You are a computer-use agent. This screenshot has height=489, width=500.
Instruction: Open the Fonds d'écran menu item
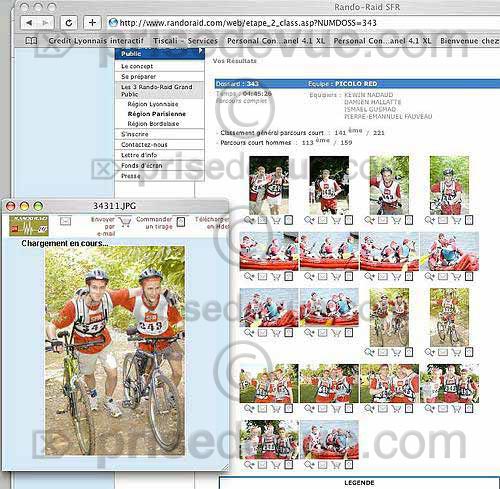coord(142,165)
